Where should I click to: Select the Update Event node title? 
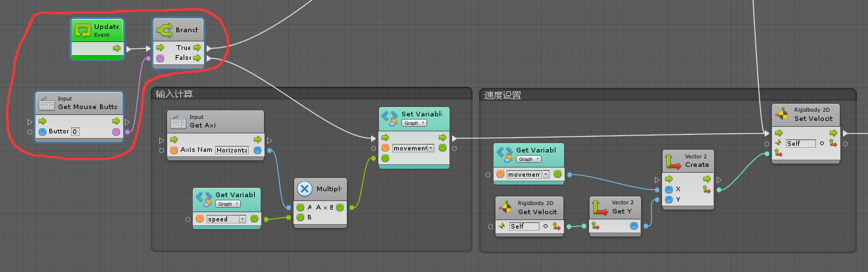tap(106, 27)
